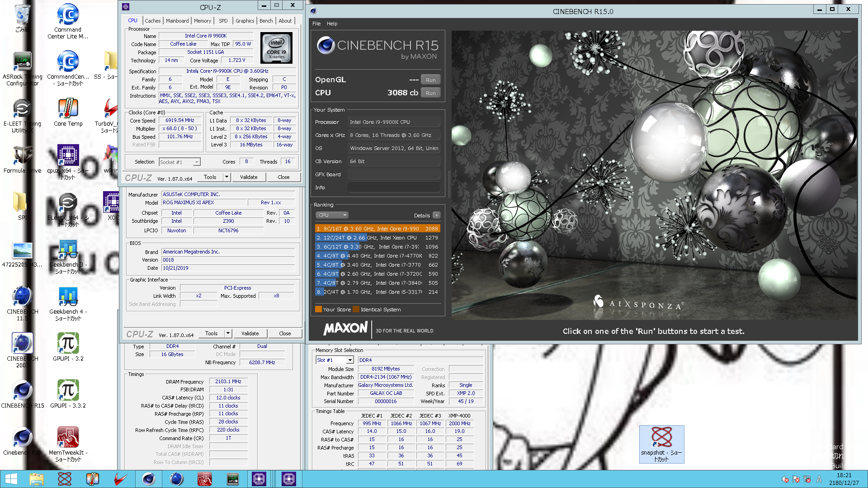Select ranking row 2 Intel Xeon CPU
This screenshot has height=488, width=868.
point(377,238)
